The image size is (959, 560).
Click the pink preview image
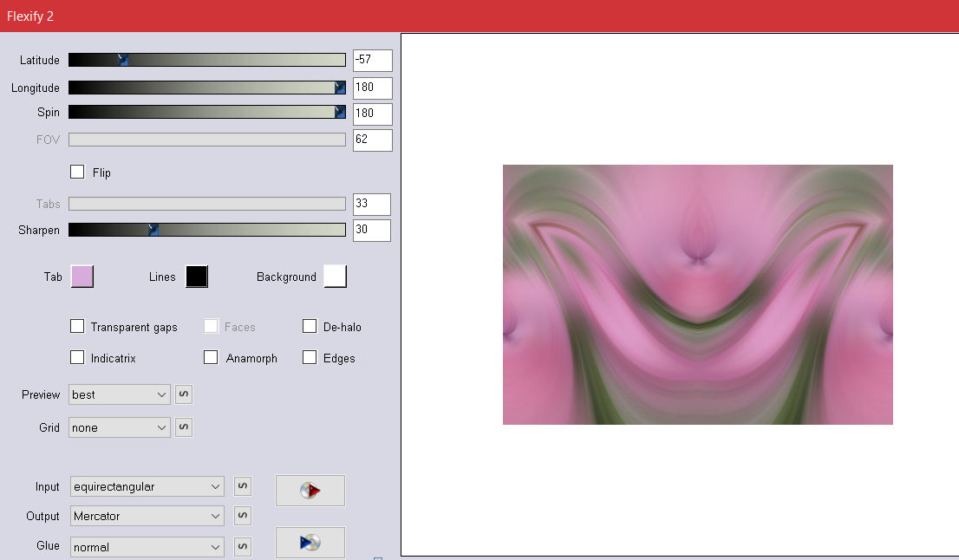[x=697, y=295]
